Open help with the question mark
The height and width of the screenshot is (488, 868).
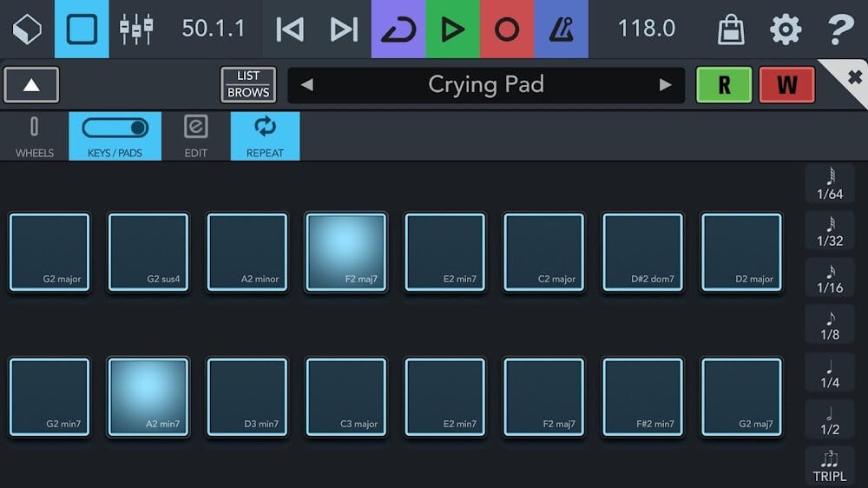839,30
